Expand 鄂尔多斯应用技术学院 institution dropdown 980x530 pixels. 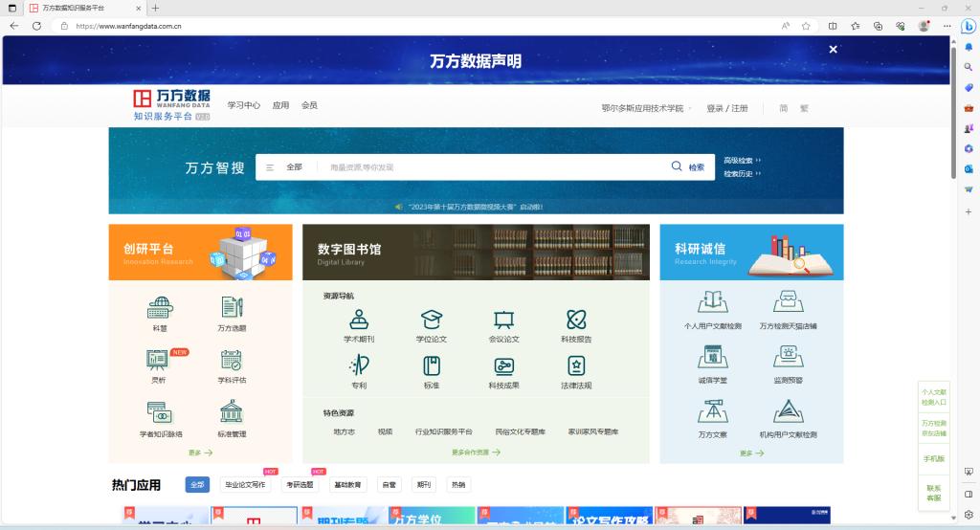(x=646, y=108)
